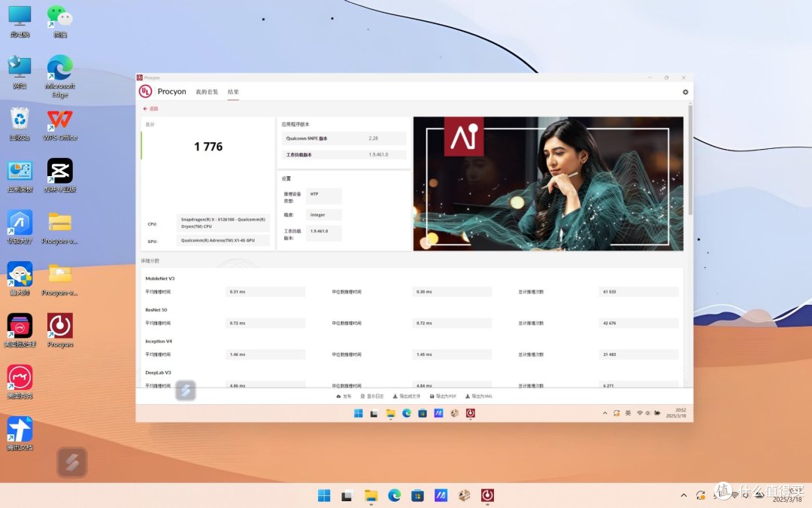Open Procyon settings with the gear icon
This screenshot has width=812, height=508.
pos(685,92)
